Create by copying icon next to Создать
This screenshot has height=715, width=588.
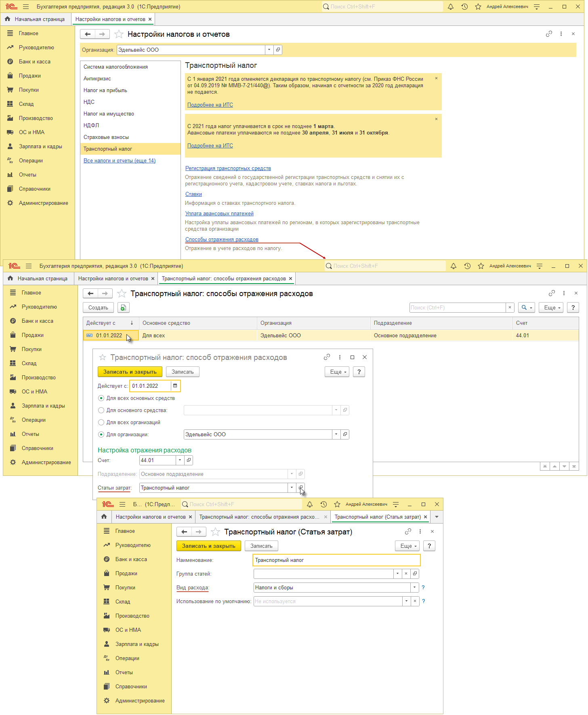[123, 307]
